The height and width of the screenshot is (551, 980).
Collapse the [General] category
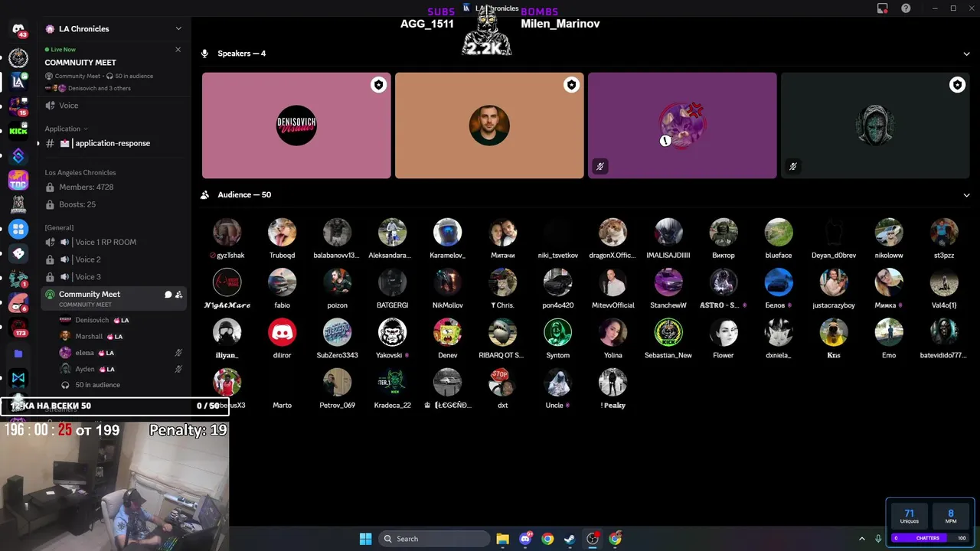(59, 227)
